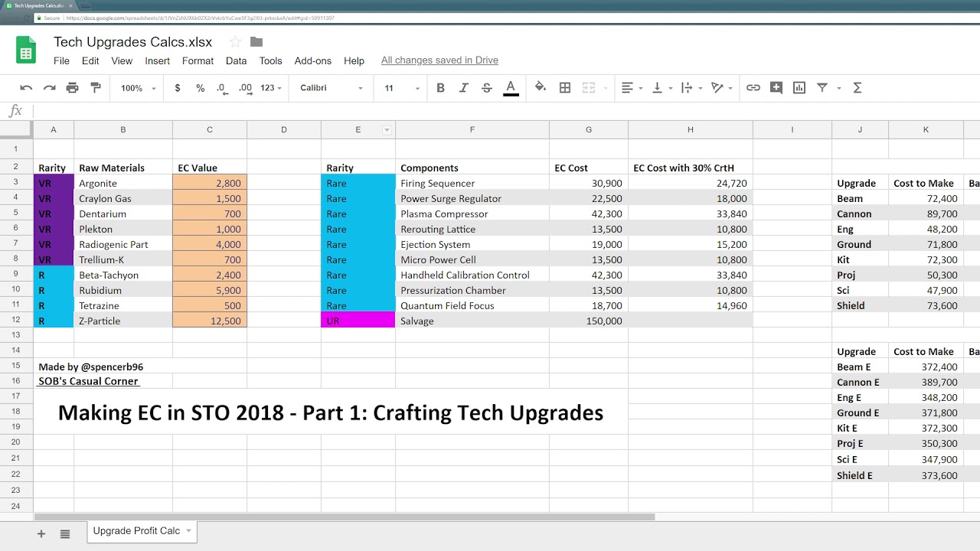Open the Calibri font dropdown

coord(332,88)
